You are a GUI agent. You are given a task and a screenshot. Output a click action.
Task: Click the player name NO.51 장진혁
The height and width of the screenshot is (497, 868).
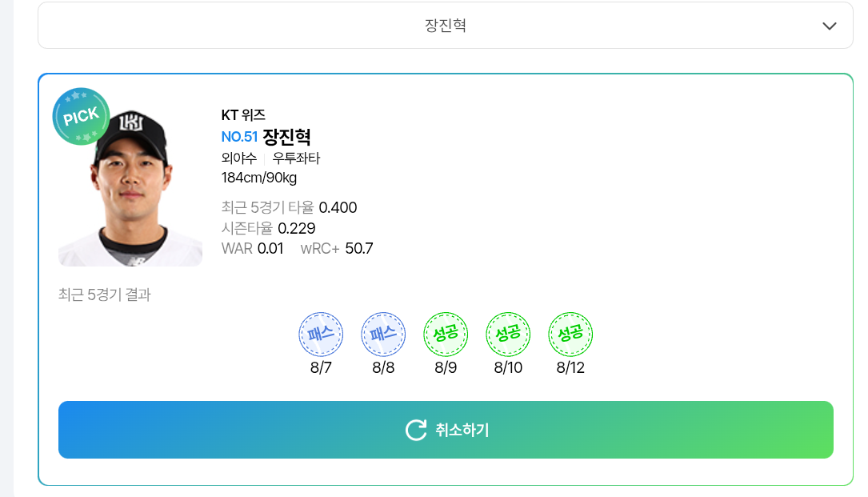tap(266, 136)
